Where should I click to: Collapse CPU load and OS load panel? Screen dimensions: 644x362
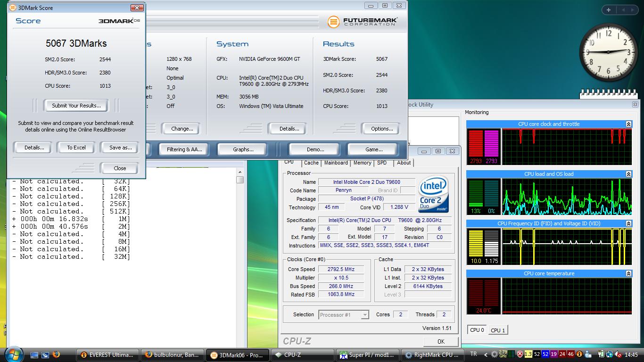click(x=628, y=174)
